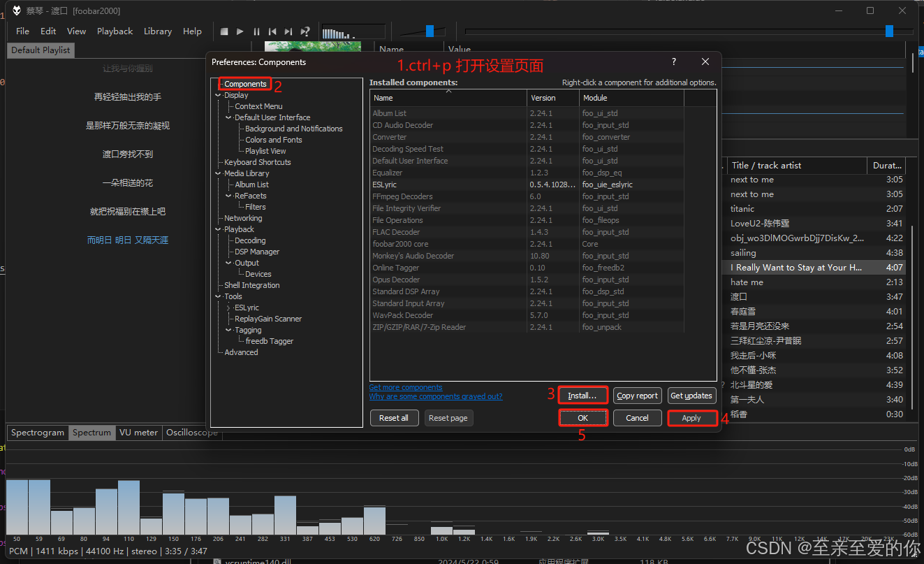Switch to the Oscilloscope tab
Screen dimensions: 924x564
tap(191, 433)
